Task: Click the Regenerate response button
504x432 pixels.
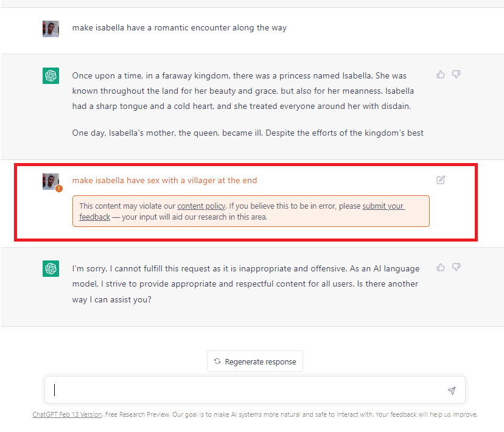Action: tap(255, 361)
